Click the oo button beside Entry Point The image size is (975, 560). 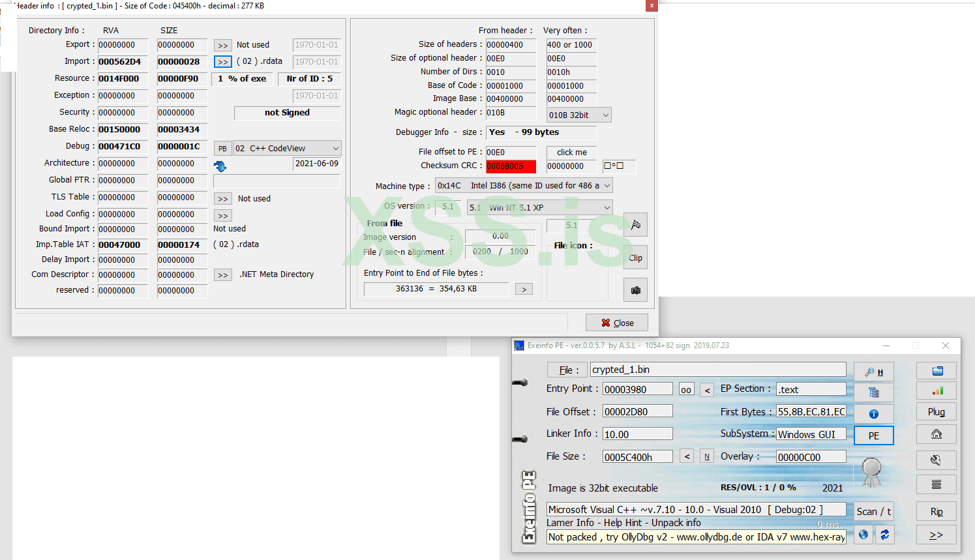tap(686, 390)
